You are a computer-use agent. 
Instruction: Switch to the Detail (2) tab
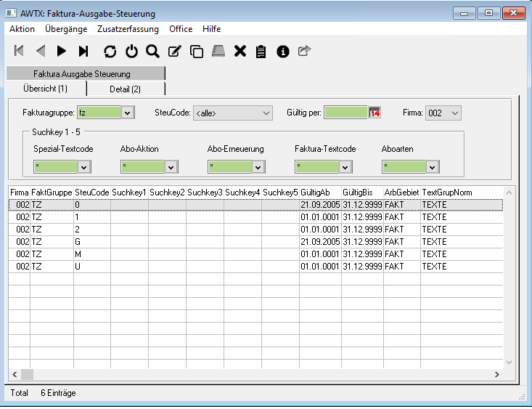(x=126, y=89)
